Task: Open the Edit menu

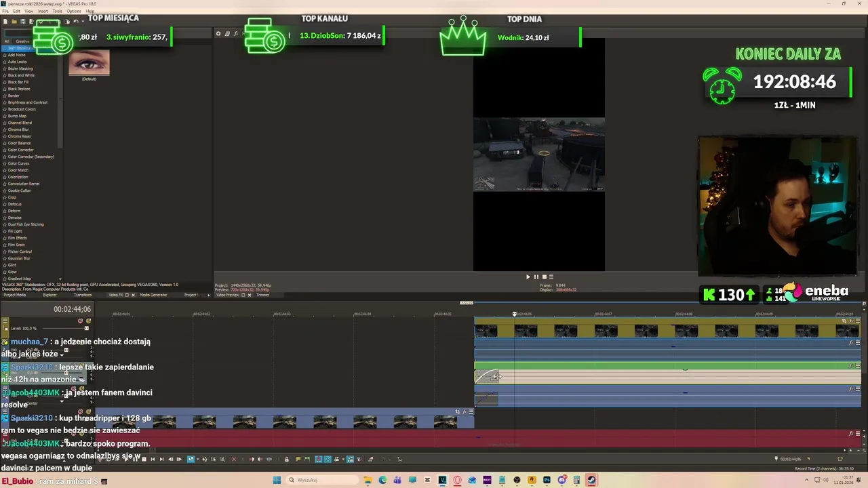Action: click(17, 12)
